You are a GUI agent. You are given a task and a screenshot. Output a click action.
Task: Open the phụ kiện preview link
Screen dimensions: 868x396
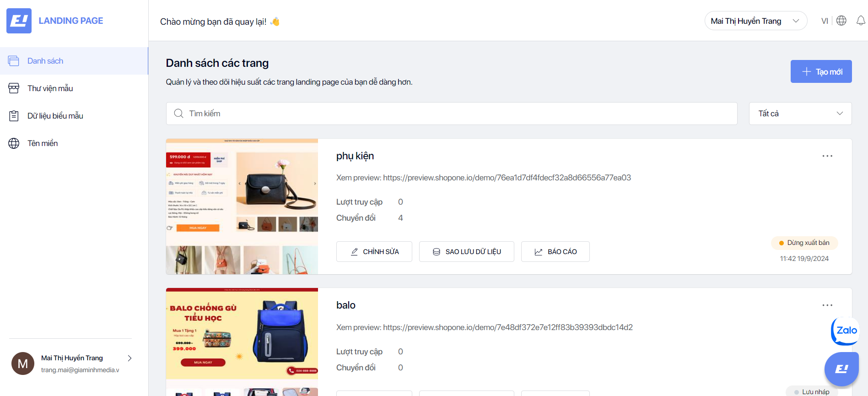(x=507, y=178)
